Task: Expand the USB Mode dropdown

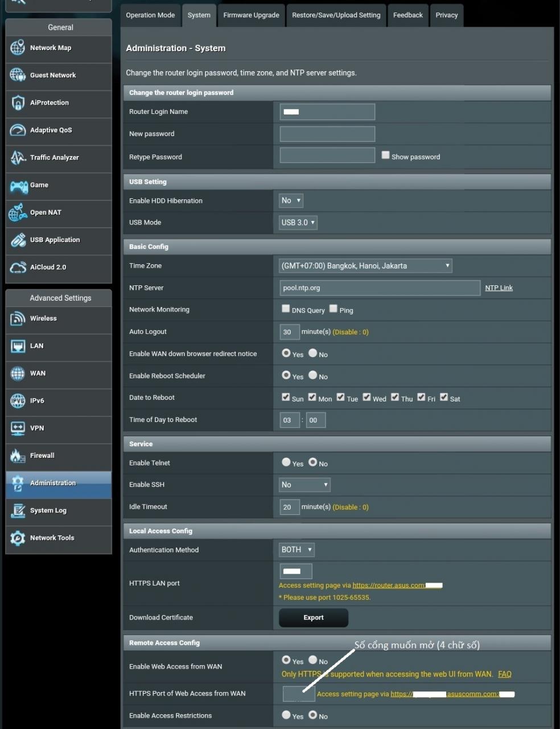Action: [298, 223]
